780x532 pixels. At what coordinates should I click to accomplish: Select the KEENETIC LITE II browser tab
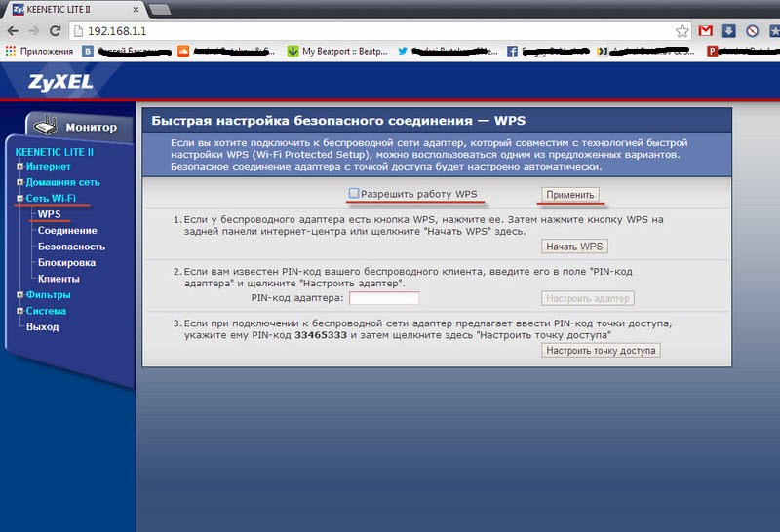click(75, 10)
